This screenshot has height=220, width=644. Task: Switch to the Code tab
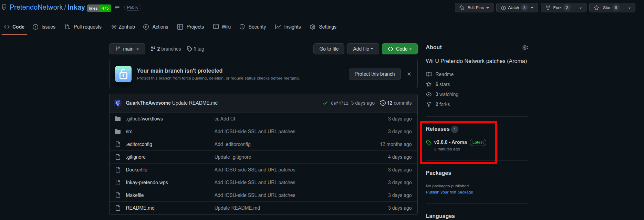coord(14,27)
